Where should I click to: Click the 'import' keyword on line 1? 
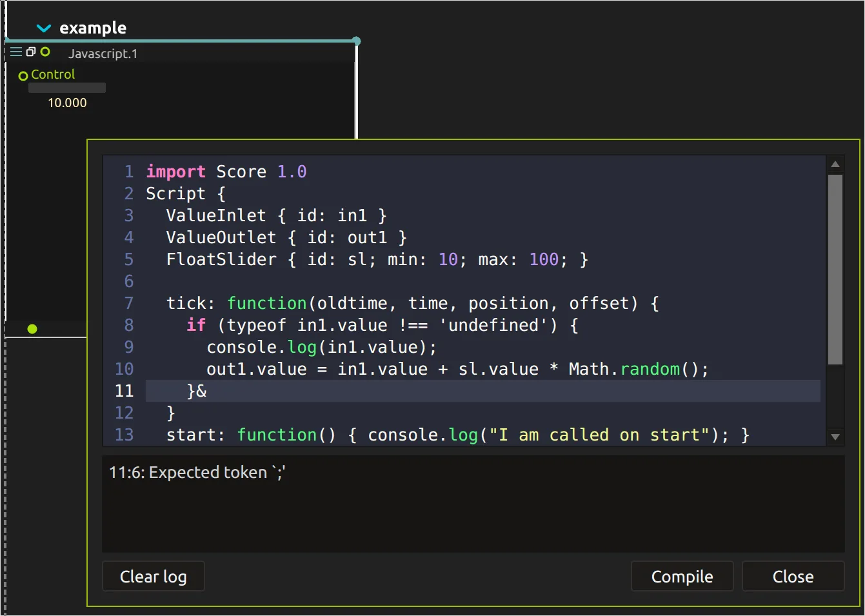pyautogui.click(x=176, y=172)
